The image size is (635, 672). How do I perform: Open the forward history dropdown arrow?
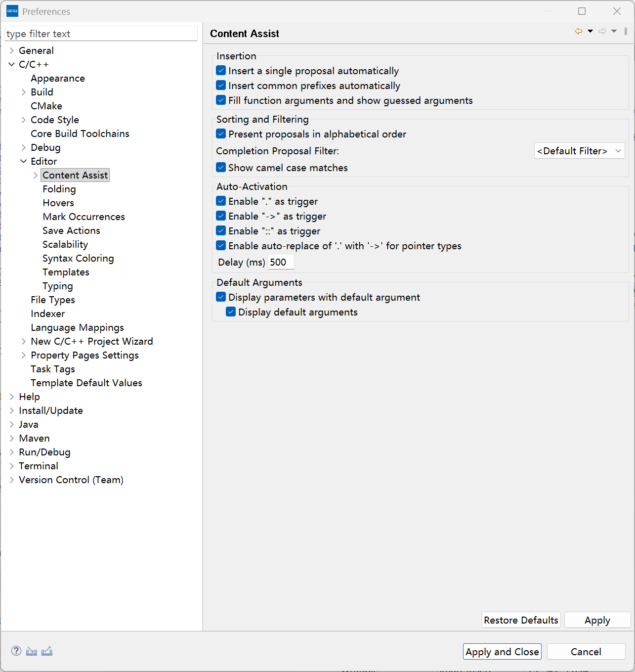point(614,31)
